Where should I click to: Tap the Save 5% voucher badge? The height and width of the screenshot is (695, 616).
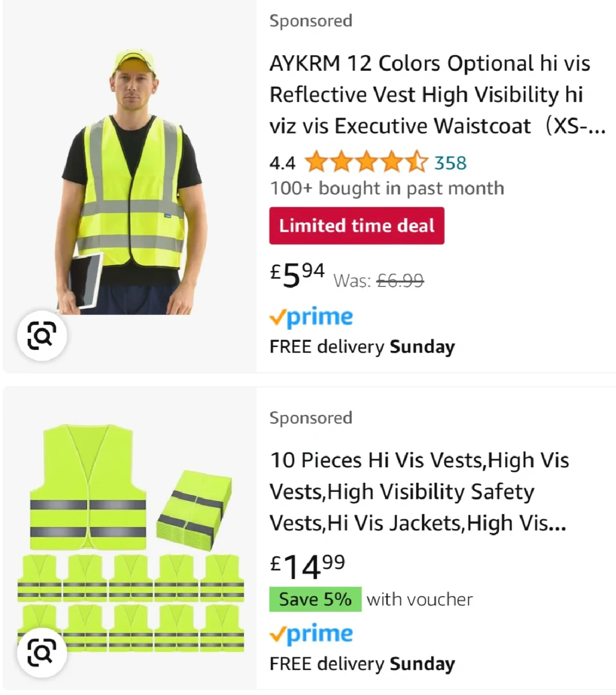pos(315,599)
